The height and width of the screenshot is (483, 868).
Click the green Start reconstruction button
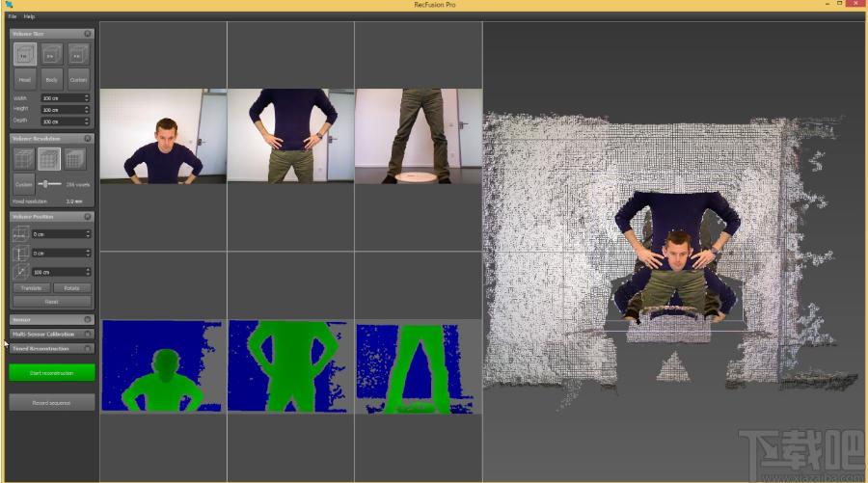(51, 373)
